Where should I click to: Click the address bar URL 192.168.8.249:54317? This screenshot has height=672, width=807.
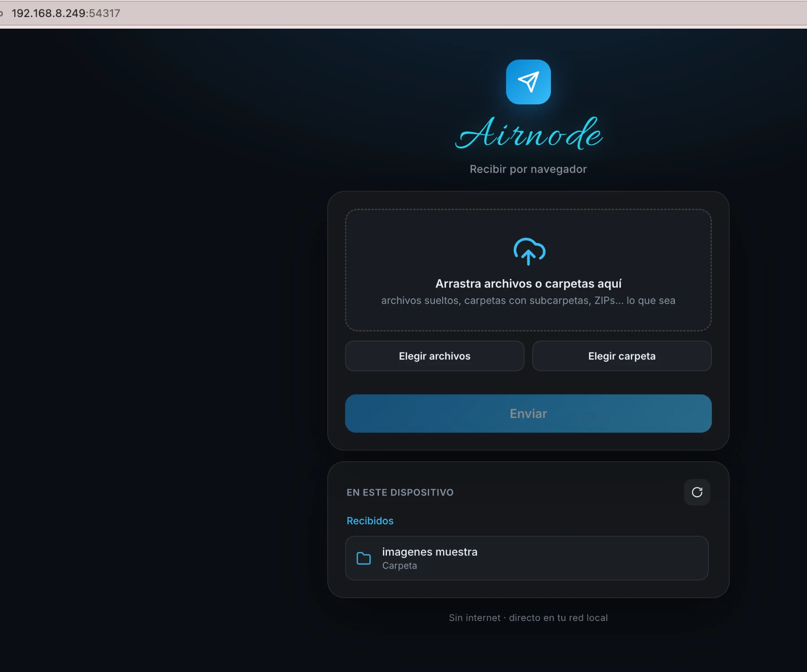point(66,13)
